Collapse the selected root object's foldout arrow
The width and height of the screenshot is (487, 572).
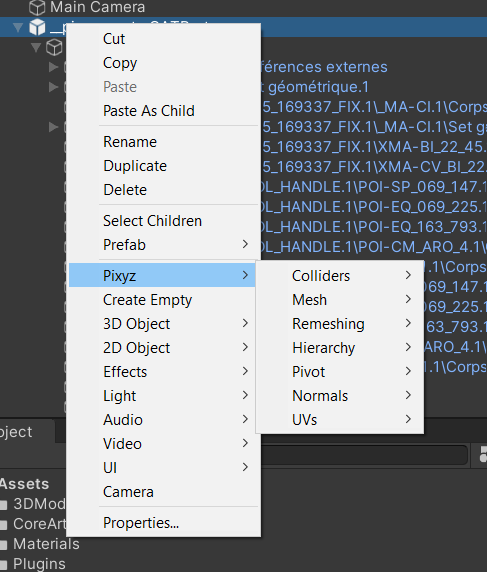tap(18, 27)
